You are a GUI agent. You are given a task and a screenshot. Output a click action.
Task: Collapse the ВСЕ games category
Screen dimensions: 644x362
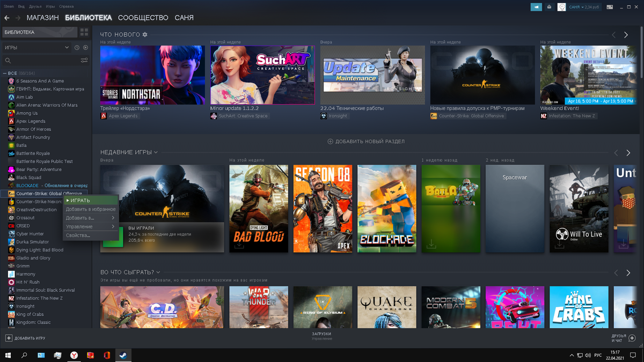[5, 73]
